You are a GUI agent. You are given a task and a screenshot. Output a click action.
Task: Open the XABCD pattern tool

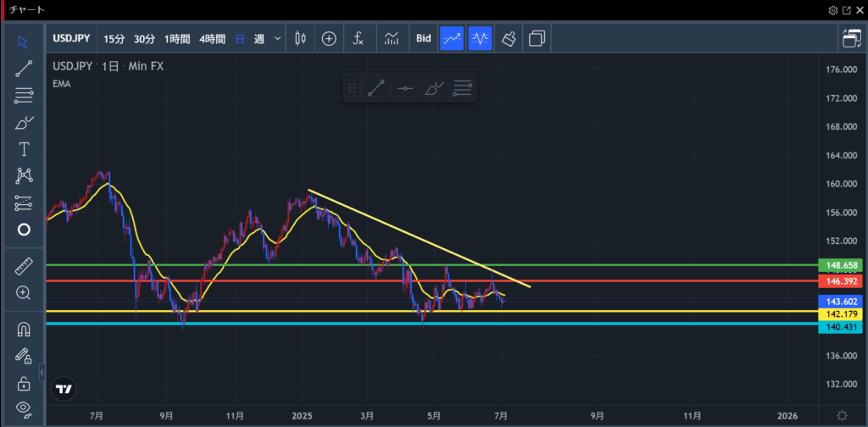click(23, 176)
